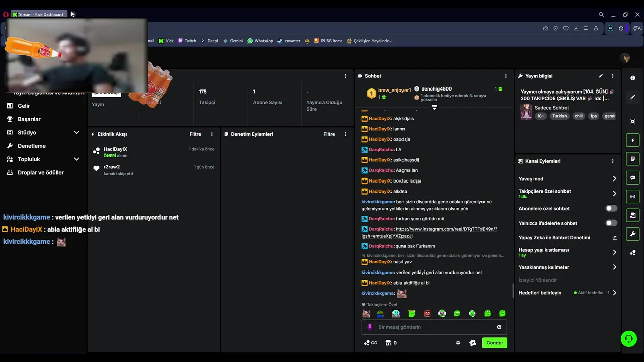644x362 pixels.
Task: Open the emoji picker in message box
Action: 499,327
